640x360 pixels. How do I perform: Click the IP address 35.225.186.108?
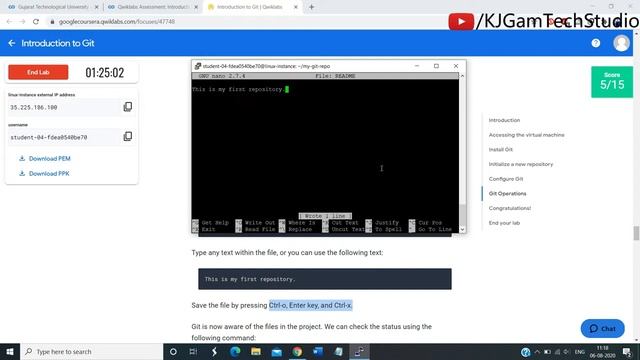[x=33, y=107]
